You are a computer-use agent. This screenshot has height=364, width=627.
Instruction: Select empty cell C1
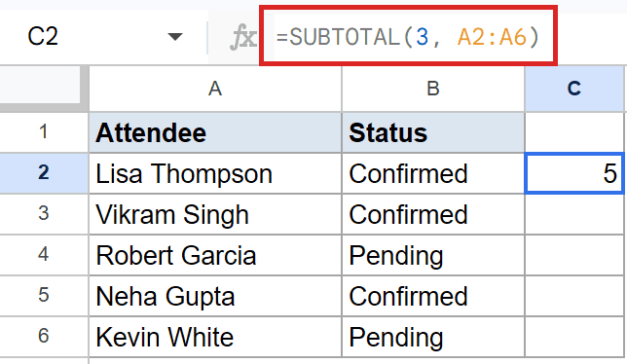click(x=574, y=132)
